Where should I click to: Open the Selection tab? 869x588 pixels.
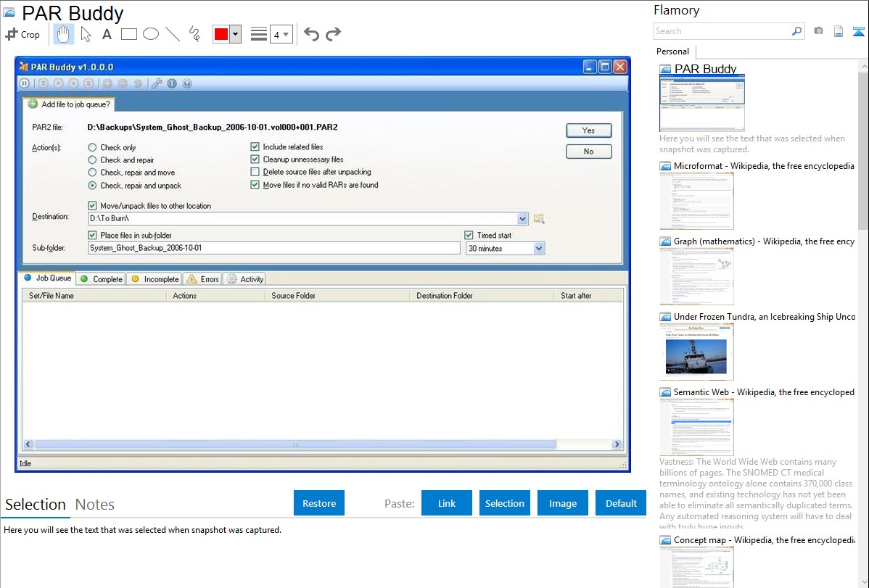pyautogui.click(x=36, y=505)
